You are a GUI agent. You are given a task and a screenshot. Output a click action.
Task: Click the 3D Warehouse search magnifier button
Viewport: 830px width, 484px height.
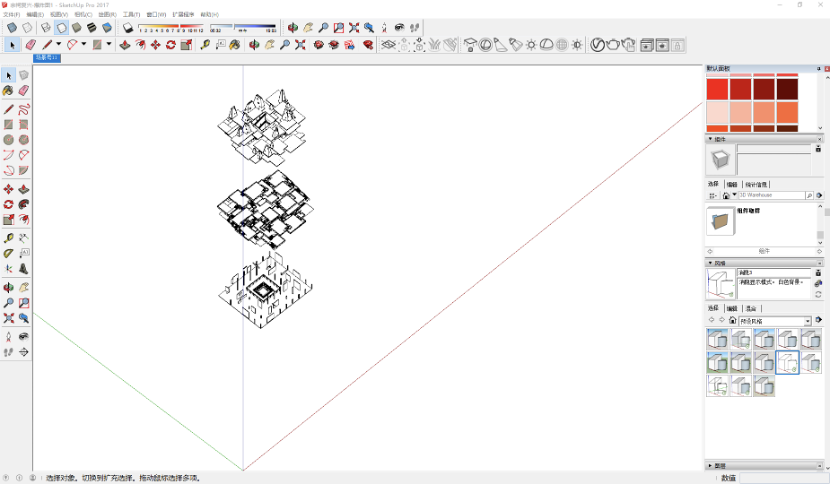tap(809, 195)
